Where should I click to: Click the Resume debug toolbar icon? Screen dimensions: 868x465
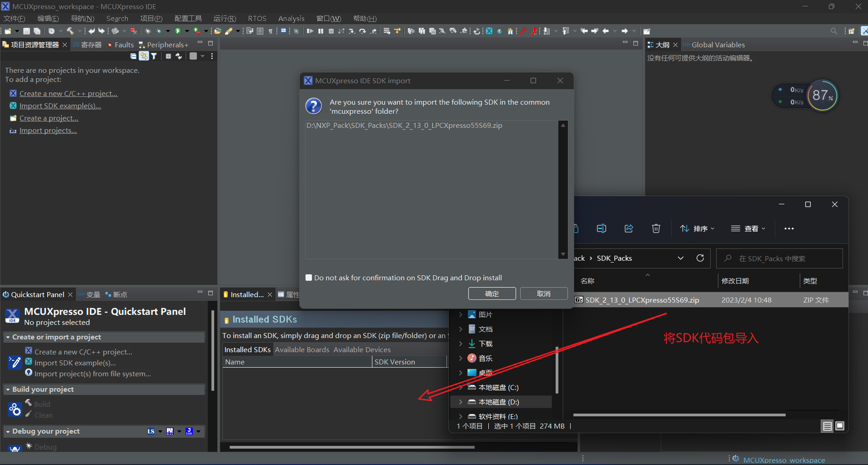click(310, 31)
